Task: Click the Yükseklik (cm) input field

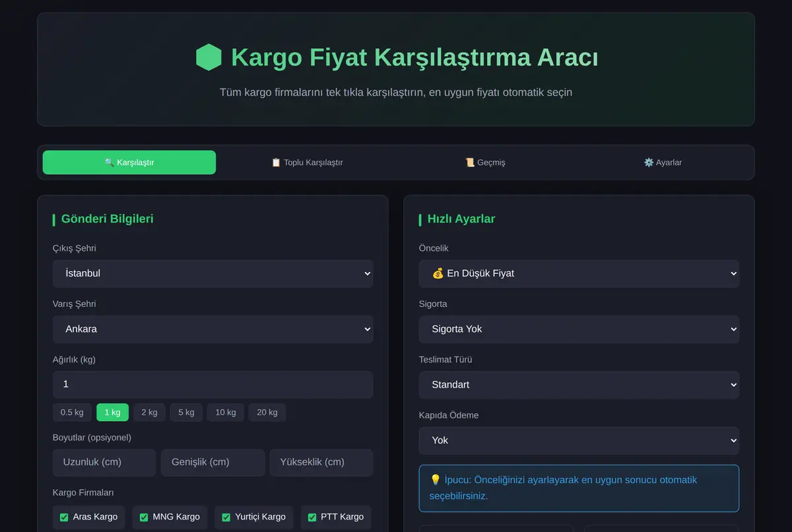Action: tap(321, 462)
